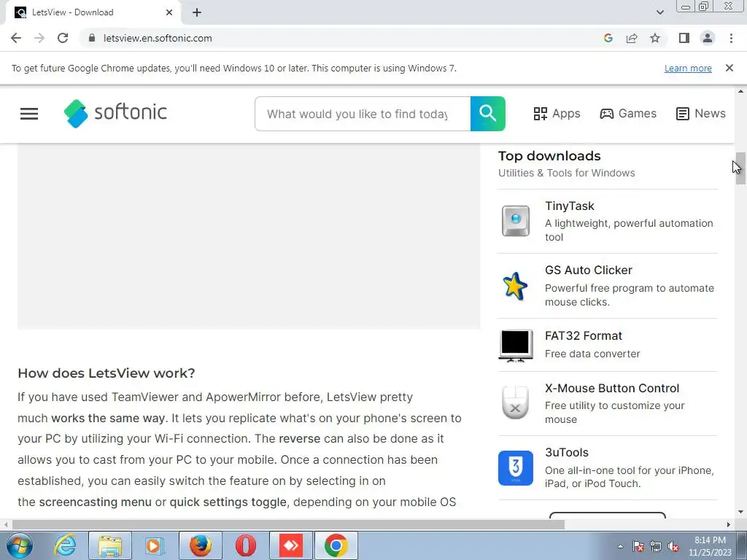Viewport: 747px width, 560px height.
Task: Click the vertical scrollbar thumb
Action: [x=740, y=168]
